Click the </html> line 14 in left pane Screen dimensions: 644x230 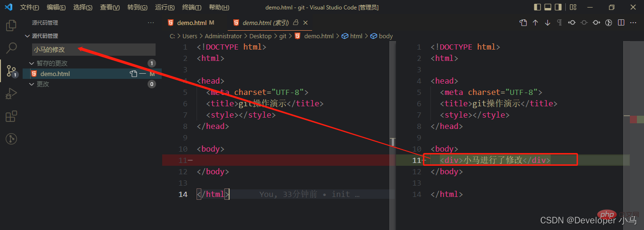[213, 194]
